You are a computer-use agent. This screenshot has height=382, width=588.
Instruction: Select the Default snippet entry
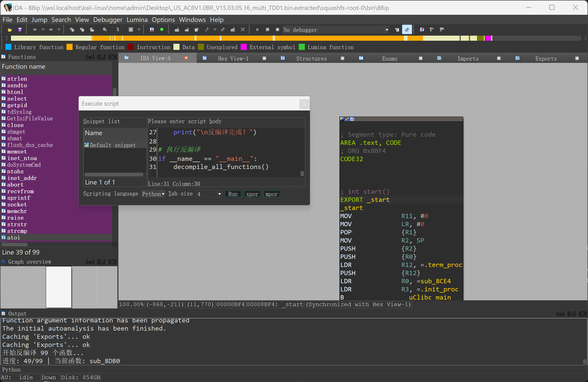(113, 145)
